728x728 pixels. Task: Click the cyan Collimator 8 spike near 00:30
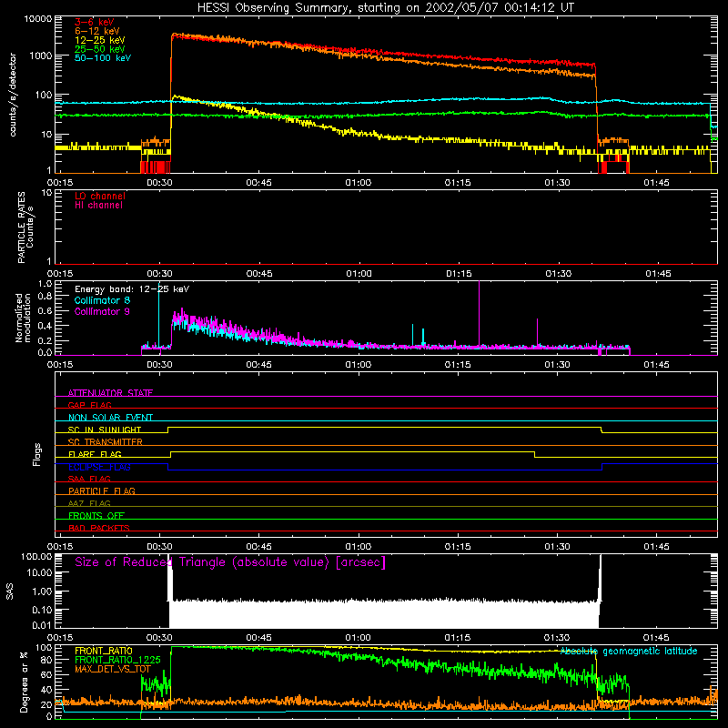(x=158, y=314)
